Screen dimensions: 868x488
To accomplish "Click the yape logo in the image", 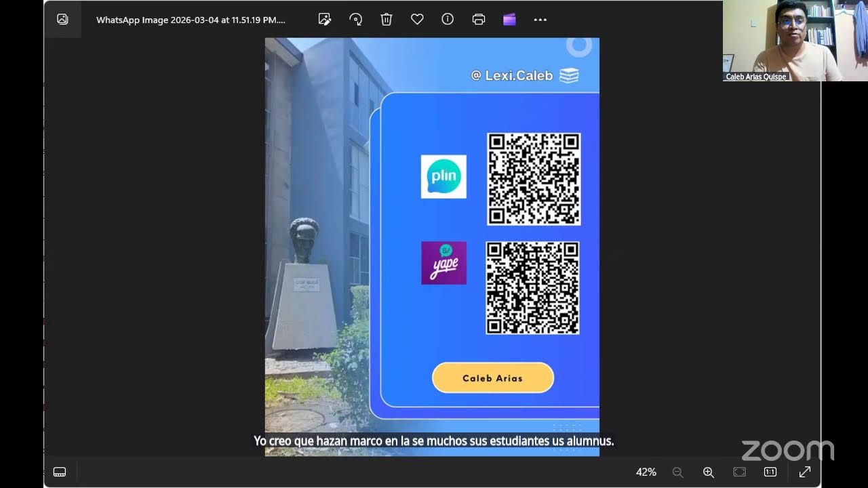I will (x=443, y=263).
